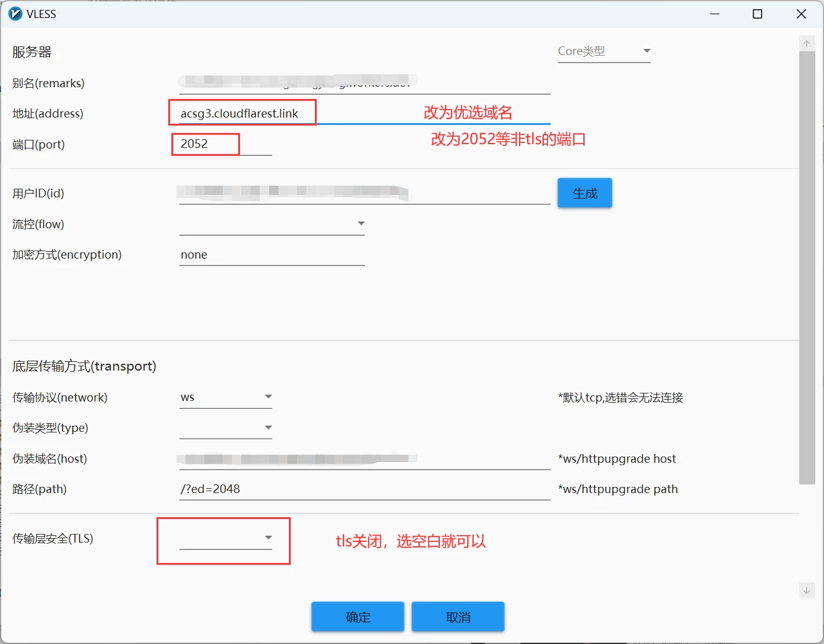The image size is (824, 644).
Task: Expand the 伪装类型(type) dropdown
Action: tap(226, 427)
